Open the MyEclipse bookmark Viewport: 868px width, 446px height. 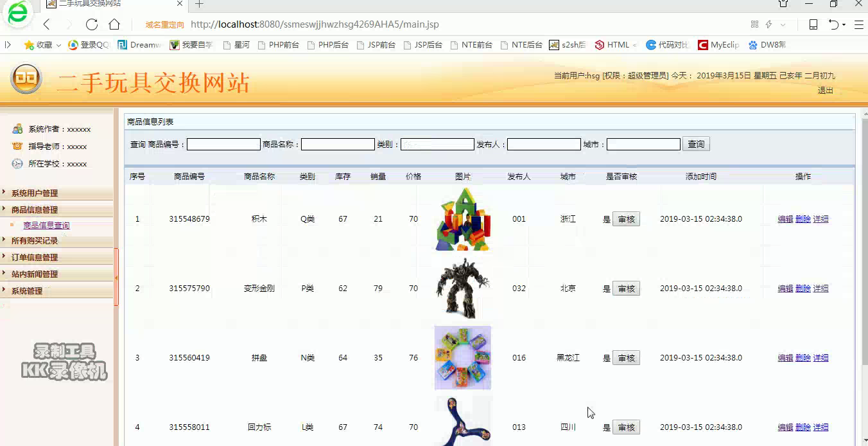tap(718, 45)
